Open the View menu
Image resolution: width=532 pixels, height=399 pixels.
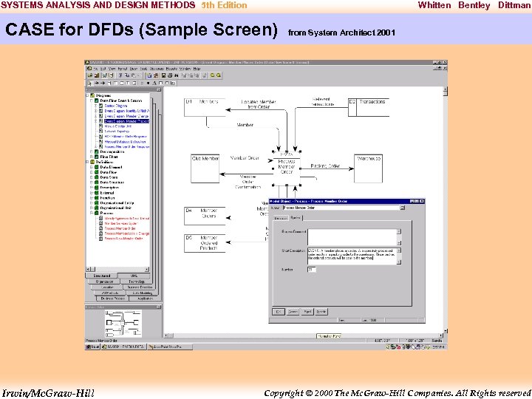[112, 68]
